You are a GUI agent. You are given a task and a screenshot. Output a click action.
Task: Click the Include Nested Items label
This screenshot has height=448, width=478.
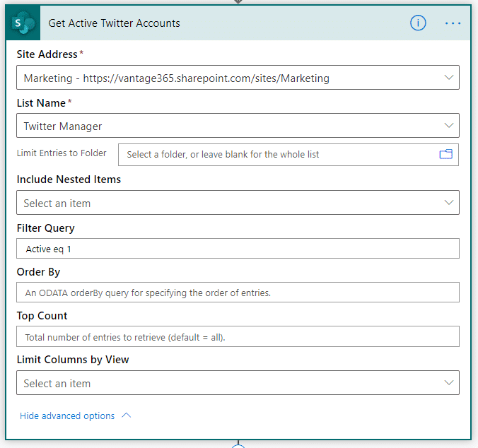[x=69, y=179]
